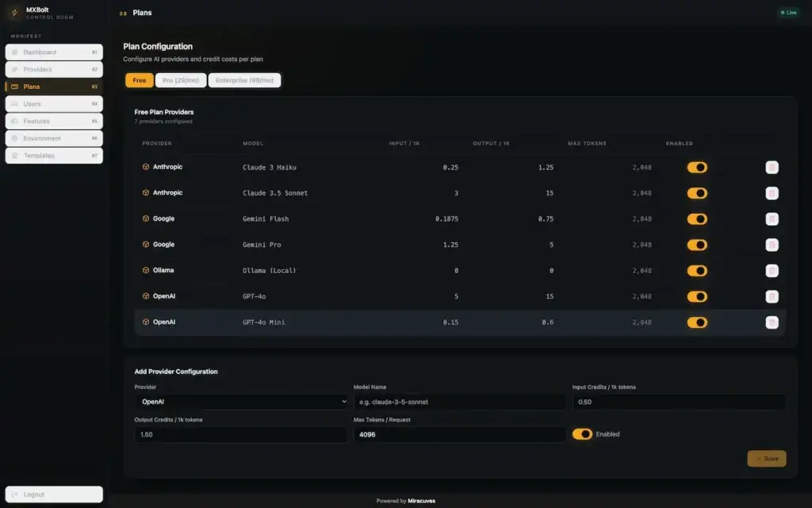Open the Miracuves footer link
Viewport: 812px width, 508px height.
421,501
